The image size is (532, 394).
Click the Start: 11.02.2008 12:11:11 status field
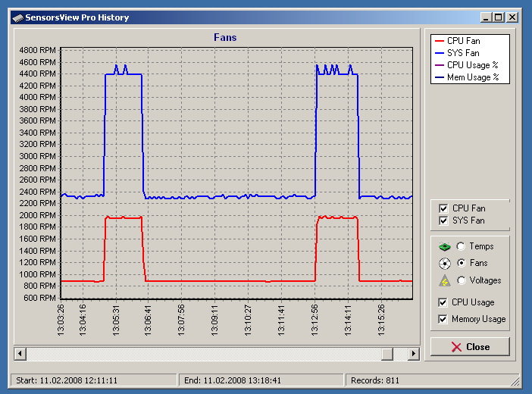tap(94, 380)
